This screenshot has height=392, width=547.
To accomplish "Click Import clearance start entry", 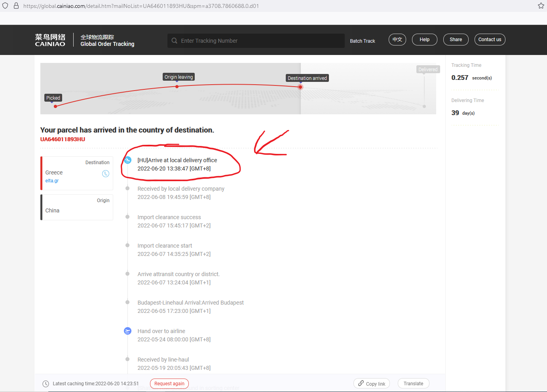I will click(x=174, y=250).
